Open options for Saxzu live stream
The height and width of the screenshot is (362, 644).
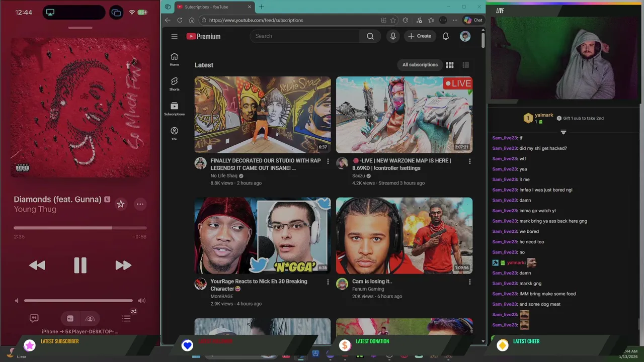coord(470,161)
